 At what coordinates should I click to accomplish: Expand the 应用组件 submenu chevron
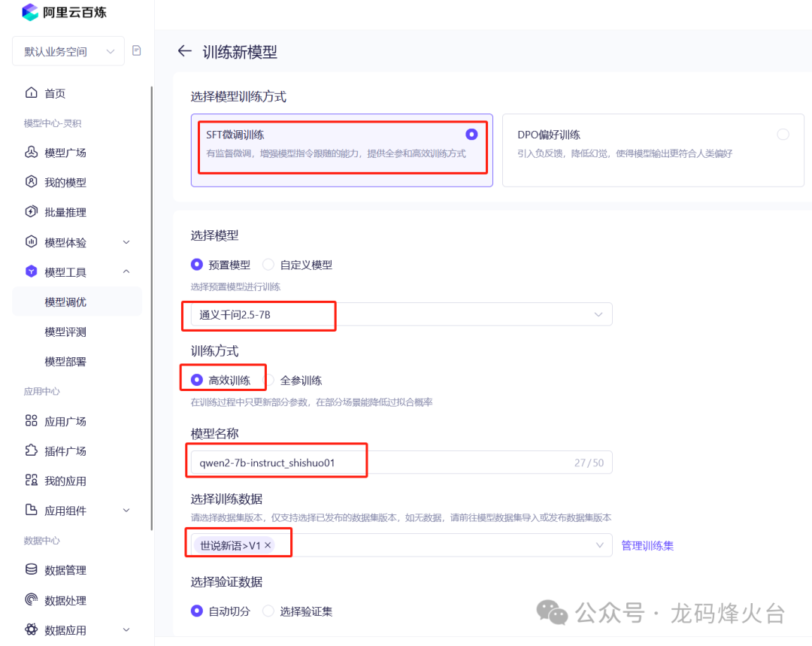[126, 511]
